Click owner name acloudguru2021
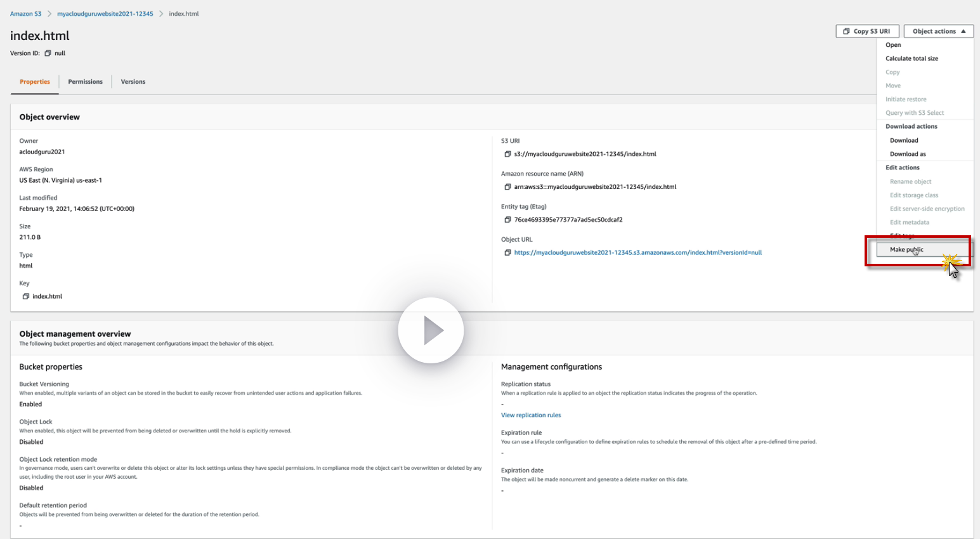Screen dimensions: 980x539 (x=42, y=152)
